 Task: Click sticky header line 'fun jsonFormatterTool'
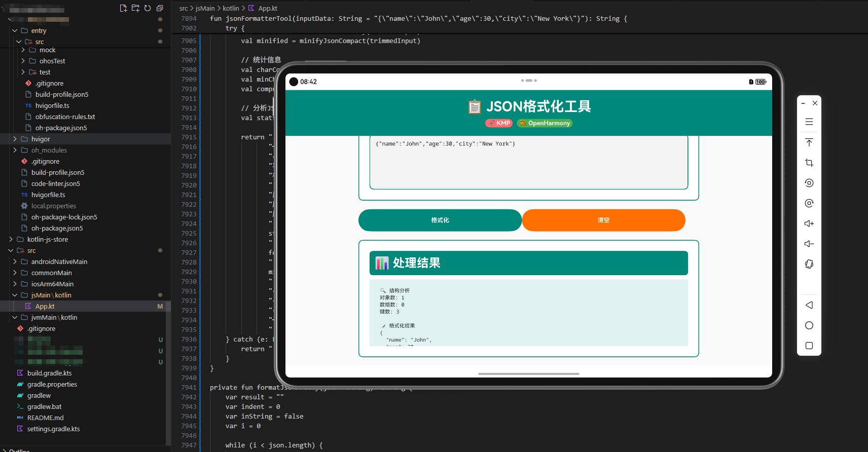[x=418, y=18]
